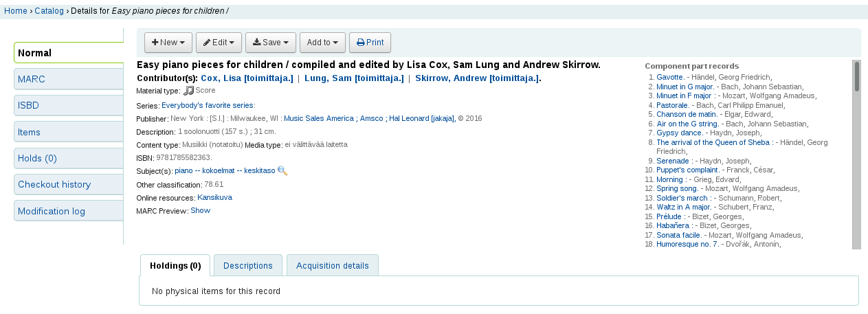Switch to the Descriptions tab
This screenshot has width=868, height=314.
248,266
